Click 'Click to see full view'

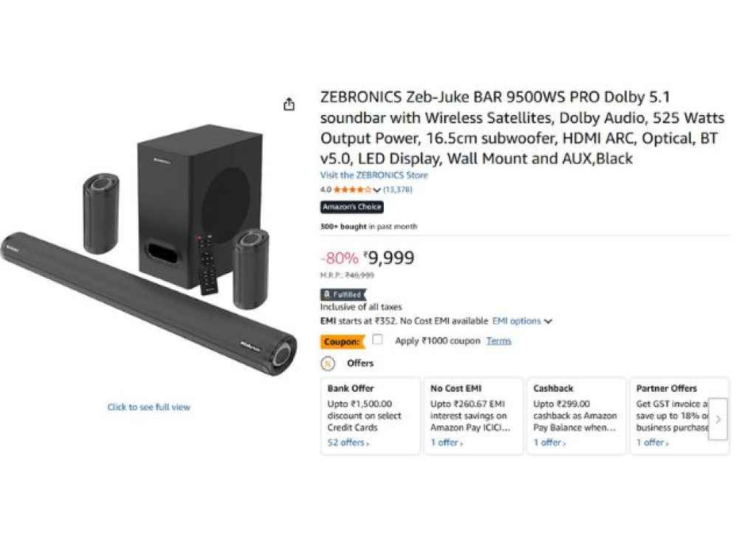[x=148, y=407]
